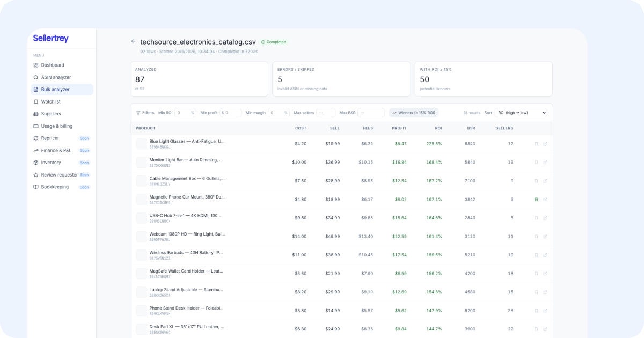Click the Max BSR input field
Viewport: 644px width, 338px height.
pyautogui.click(x=371, y=113)
